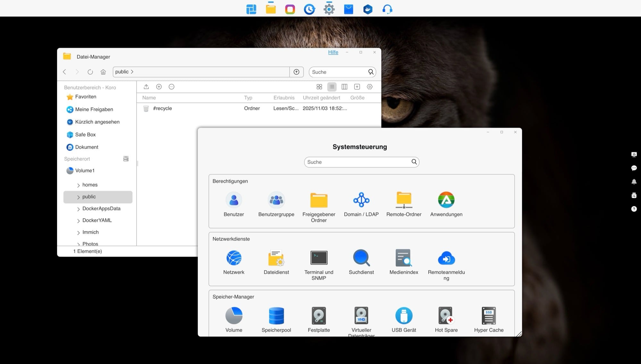Open the Benutzer settings icon
The image size is (641, 364).
pos(234,200)
